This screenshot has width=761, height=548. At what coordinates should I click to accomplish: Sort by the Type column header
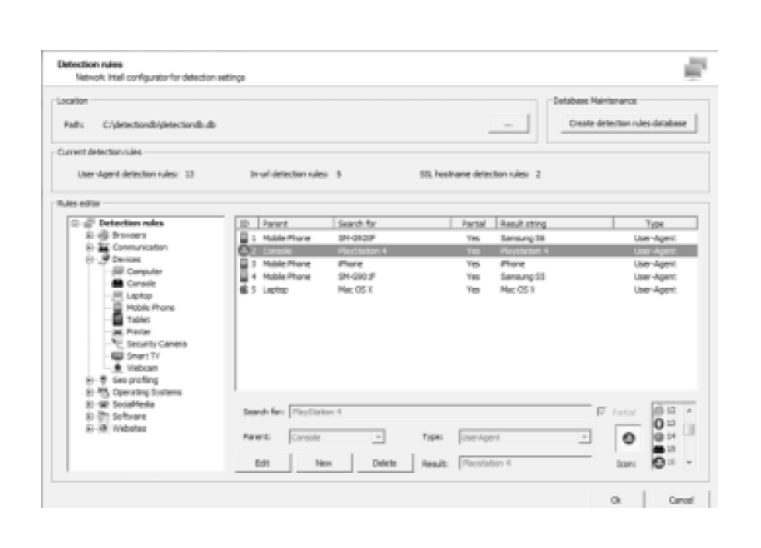click(x=655, y=223)
